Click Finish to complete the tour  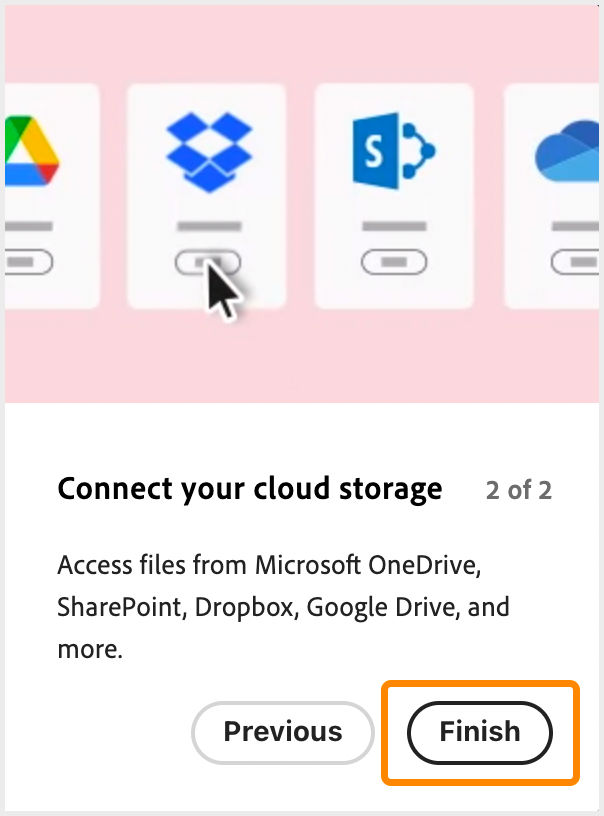pyautogui.click(x=480, y=731)
